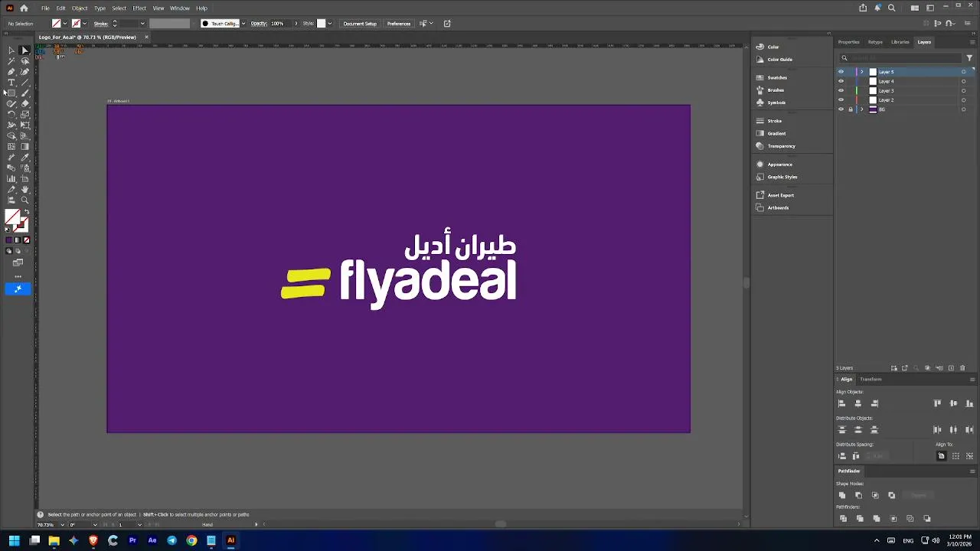Choose the Magic Wand tool
980x551 pixels.
pyautogui.click(x=11, y=61)
